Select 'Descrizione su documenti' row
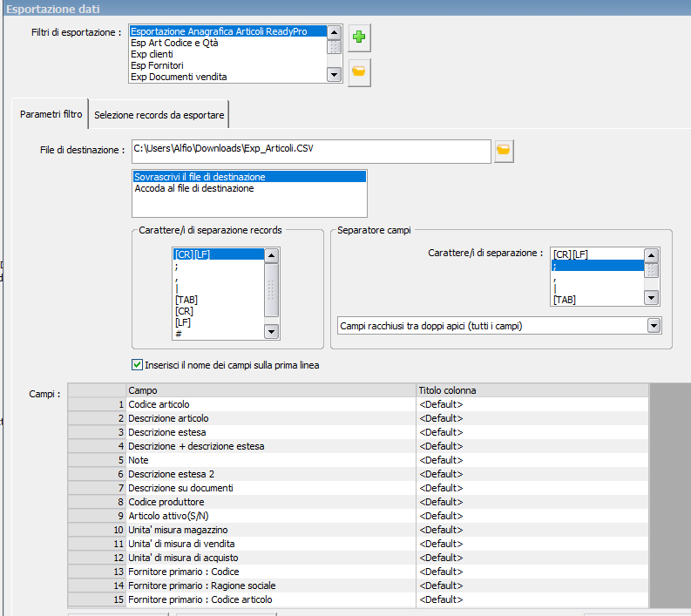 click(x=271, y=488)
